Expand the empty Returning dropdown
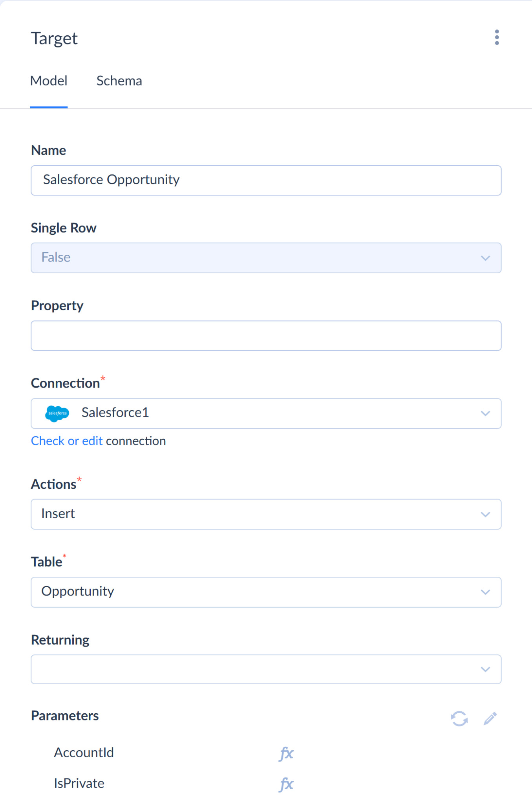Image resolution: width=532 pixels, height=804 pixels. point(266,669)
